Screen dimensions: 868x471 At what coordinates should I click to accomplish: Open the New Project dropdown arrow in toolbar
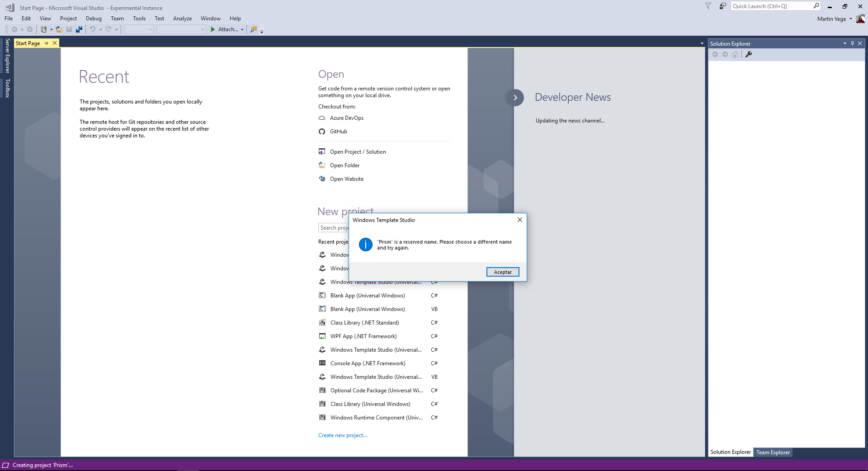pos(51,30)
